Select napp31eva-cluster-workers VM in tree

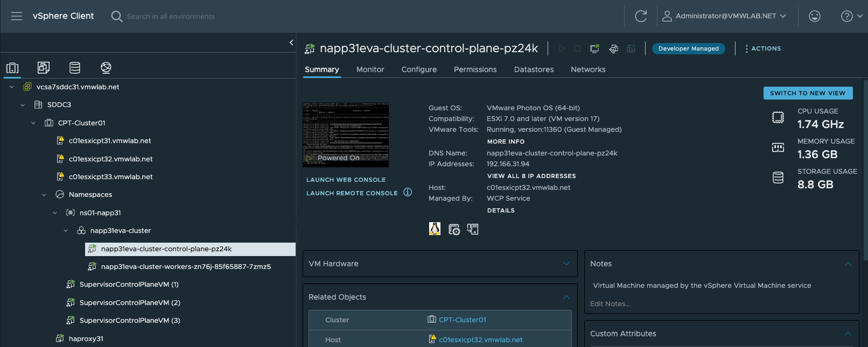click(186, 266)
